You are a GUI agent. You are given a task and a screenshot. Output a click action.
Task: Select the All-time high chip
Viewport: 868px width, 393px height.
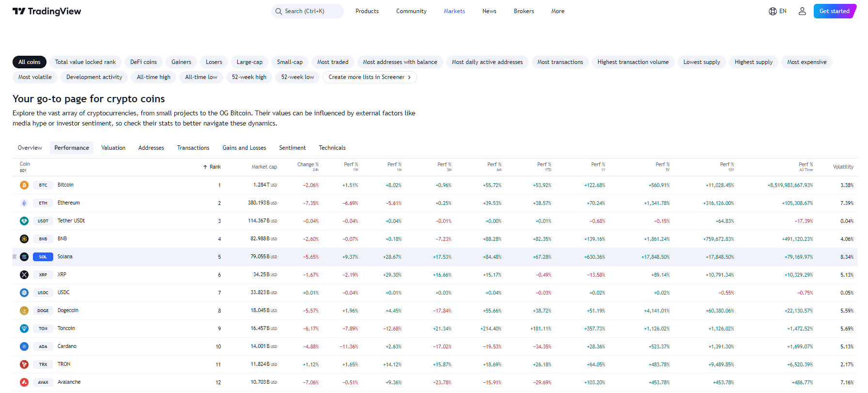coord(154,77)
